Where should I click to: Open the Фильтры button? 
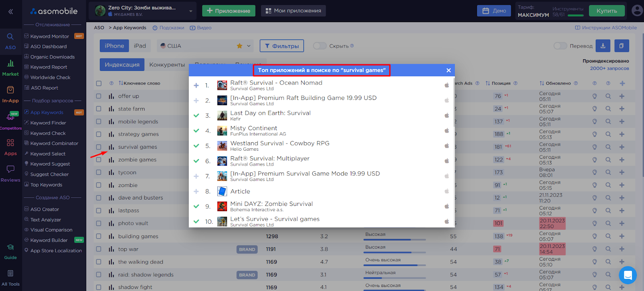[x=282, y=46]
